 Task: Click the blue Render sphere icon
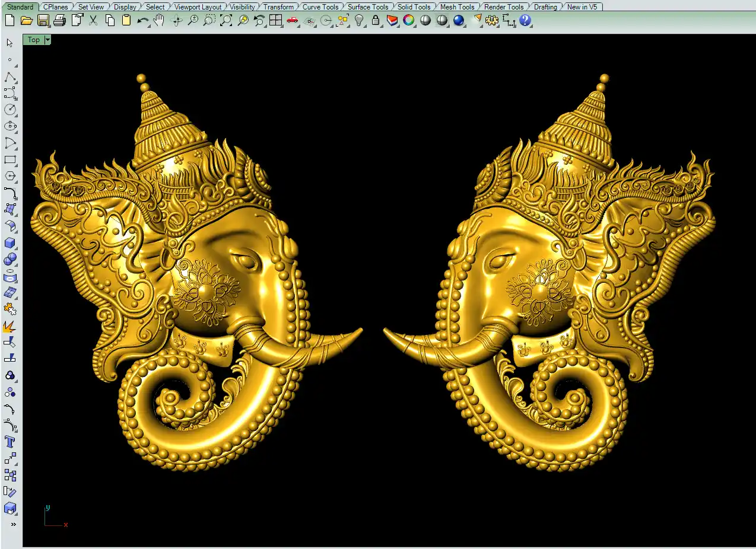(459, 21)
